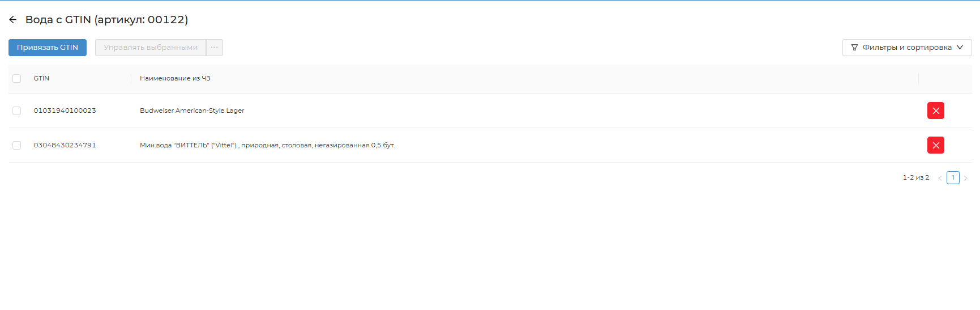Expand the Фильтры и сортировка dropdown
The height and width of the screenshot is (310, 980).
tap(906, 48)
